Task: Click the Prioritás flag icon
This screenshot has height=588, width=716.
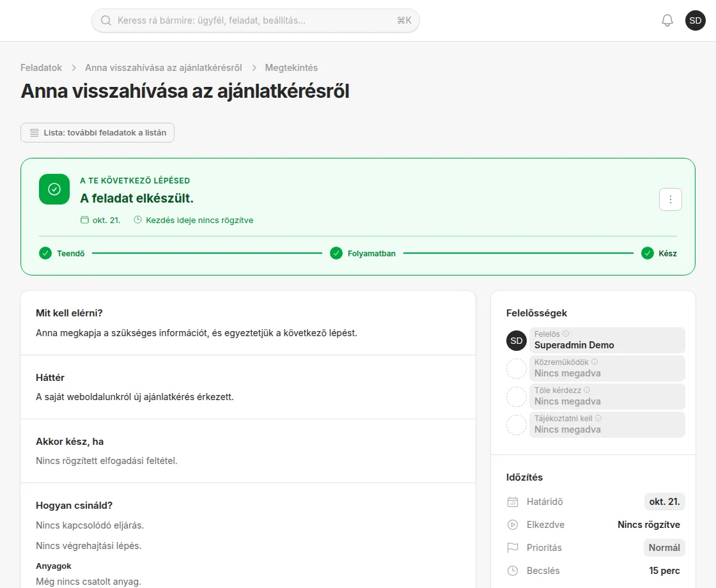Action: [513, 547]
